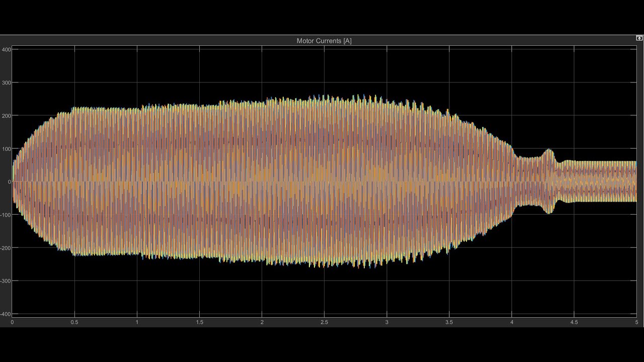Click the x-axis tick label 5
The width and height of the screenshot is (644, 362).
tap(636, 322)
